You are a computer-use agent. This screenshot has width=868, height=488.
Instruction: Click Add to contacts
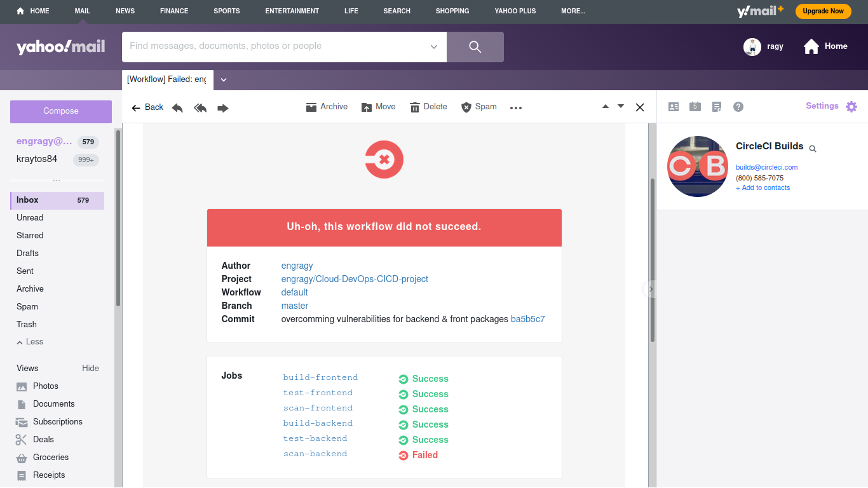coord(763,188)
